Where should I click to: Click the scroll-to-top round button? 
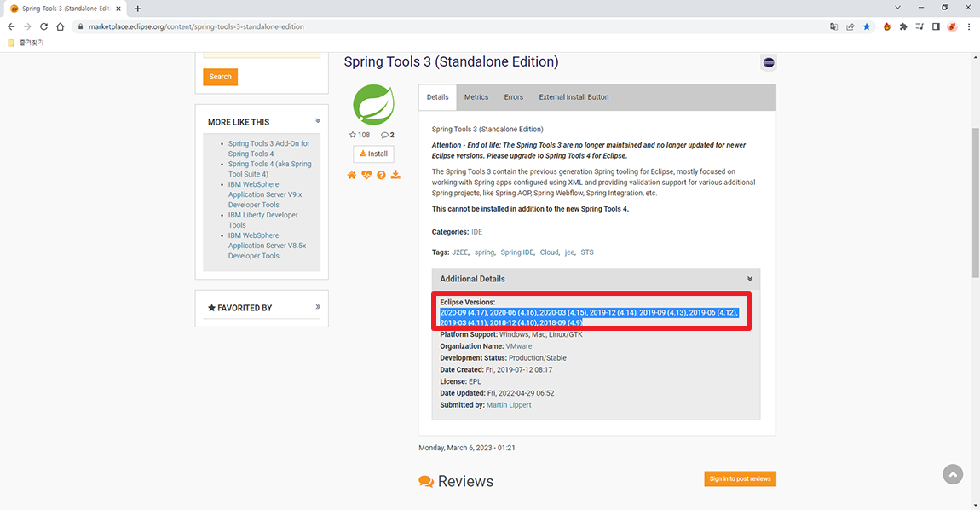(x=953, y=474)
